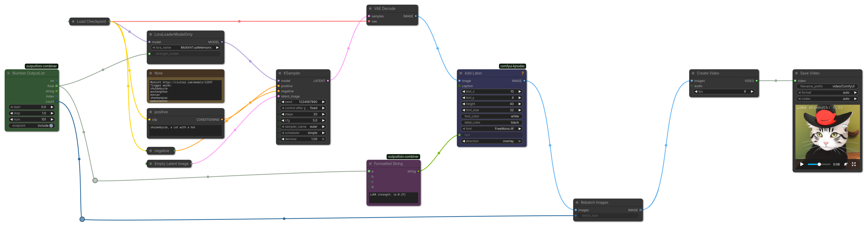Collapse the Formatted String node dot
This screenshot has width=868, height=227.
tap(370, 164)
